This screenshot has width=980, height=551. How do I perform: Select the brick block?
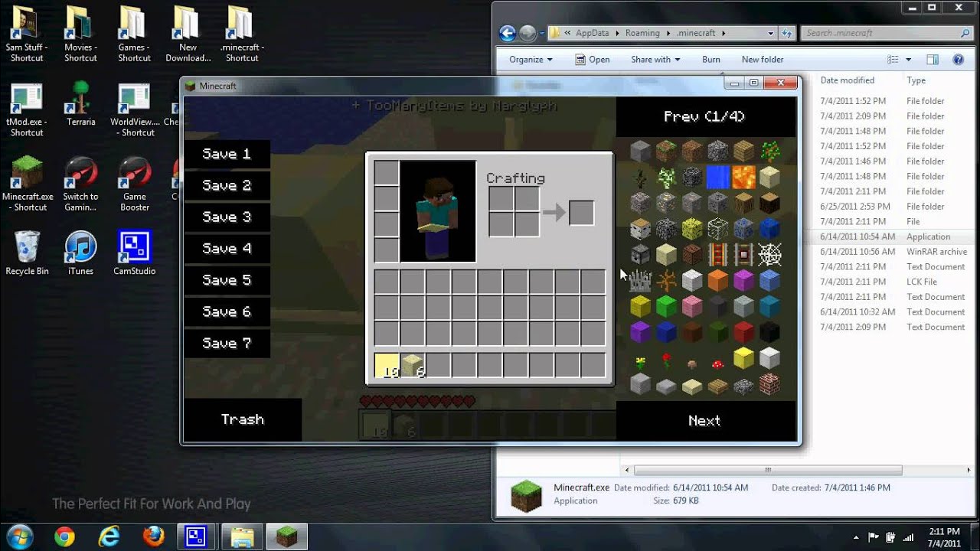(x=769, y=385)
